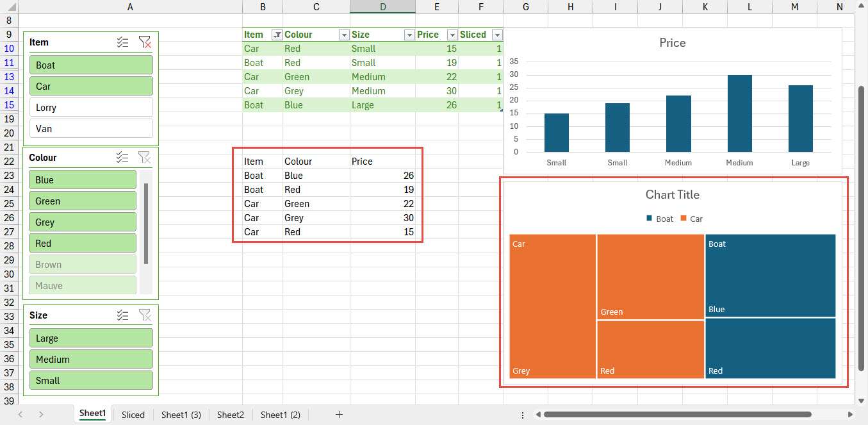Image resolution: width=868 pixels, height=425 pixels.
Task: Clear the filter on the Item slicer
Action: 145,42
